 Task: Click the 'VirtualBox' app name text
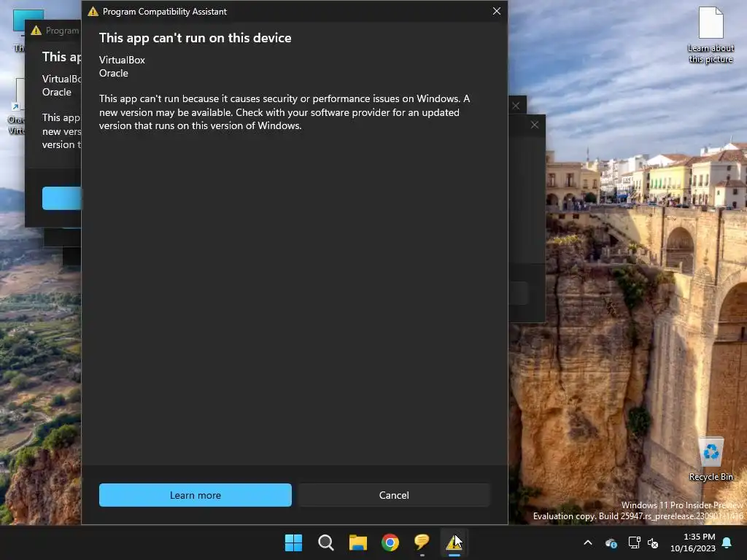(x=122, y=60)
